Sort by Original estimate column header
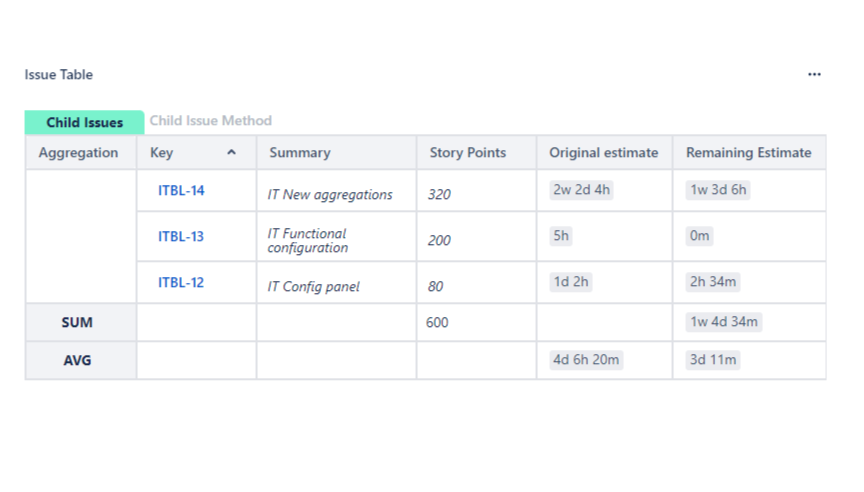Screen dimensions: 864x492 [x=603, y=153]
